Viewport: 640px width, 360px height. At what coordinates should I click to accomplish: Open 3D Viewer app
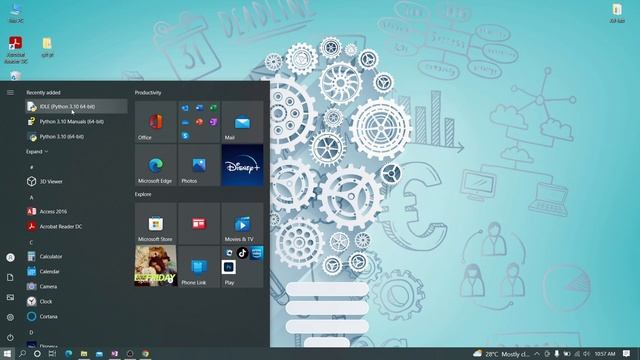point(76,181)
